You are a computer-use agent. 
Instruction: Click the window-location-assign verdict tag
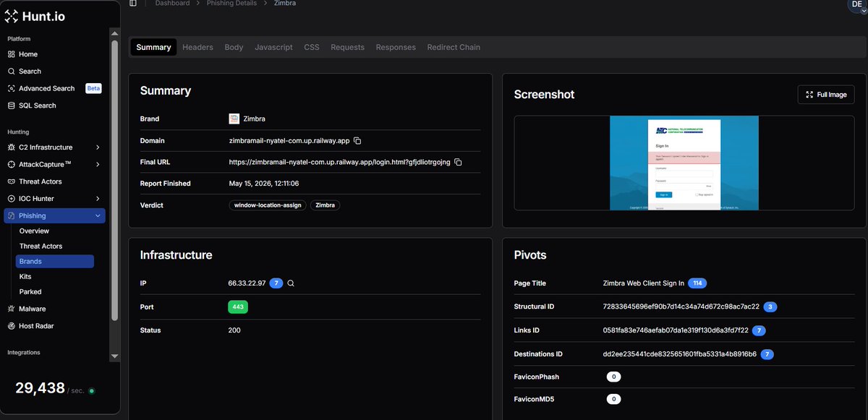point(268,205)
